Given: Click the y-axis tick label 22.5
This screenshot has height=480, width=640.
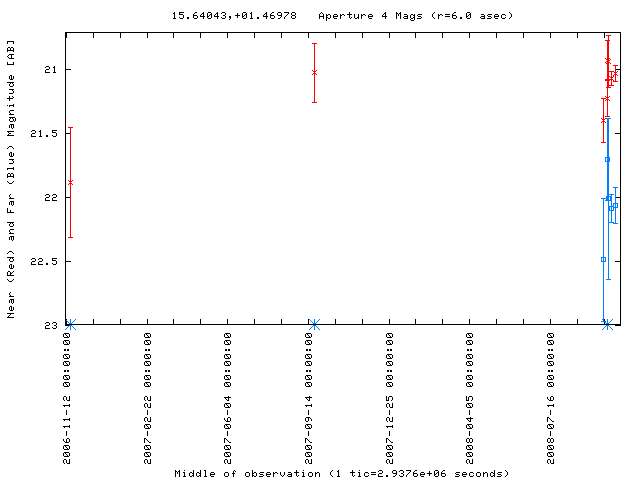Looking at the screenshot, I should click(44, 261).
